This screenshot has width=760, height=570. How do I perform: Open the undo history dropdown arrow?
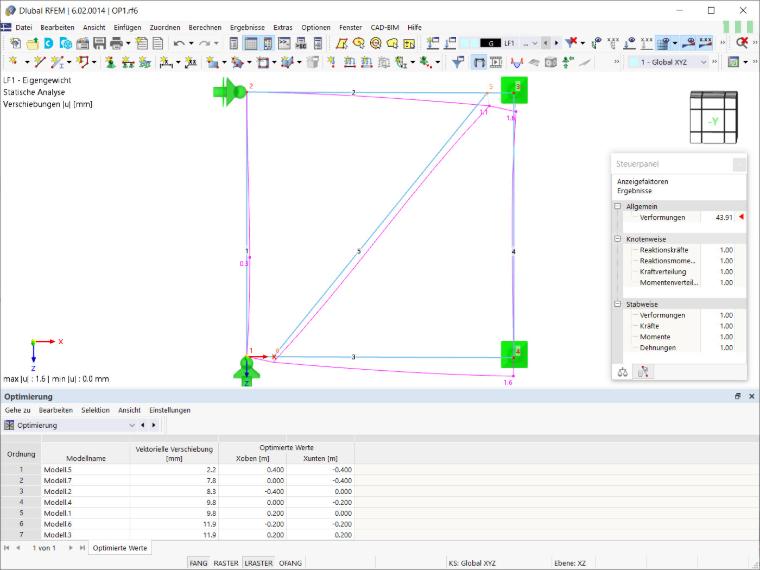(x=191, y=44)
